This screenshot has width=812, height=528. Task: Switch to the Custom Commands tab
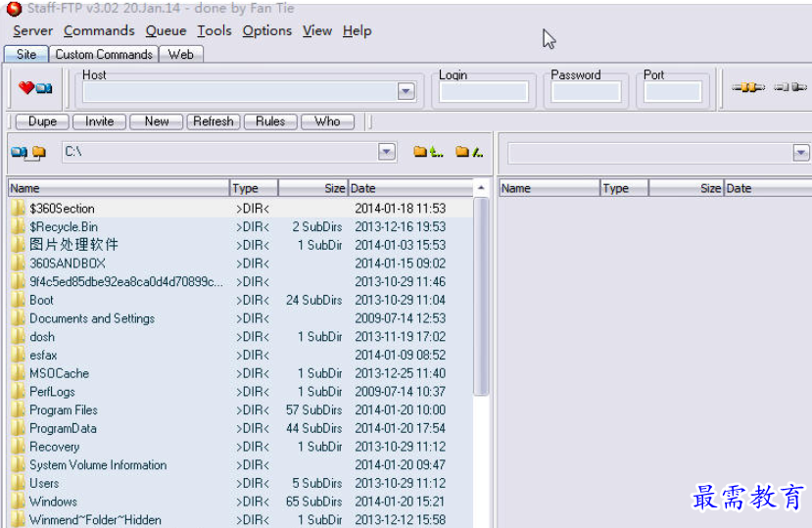pos(104,55)
